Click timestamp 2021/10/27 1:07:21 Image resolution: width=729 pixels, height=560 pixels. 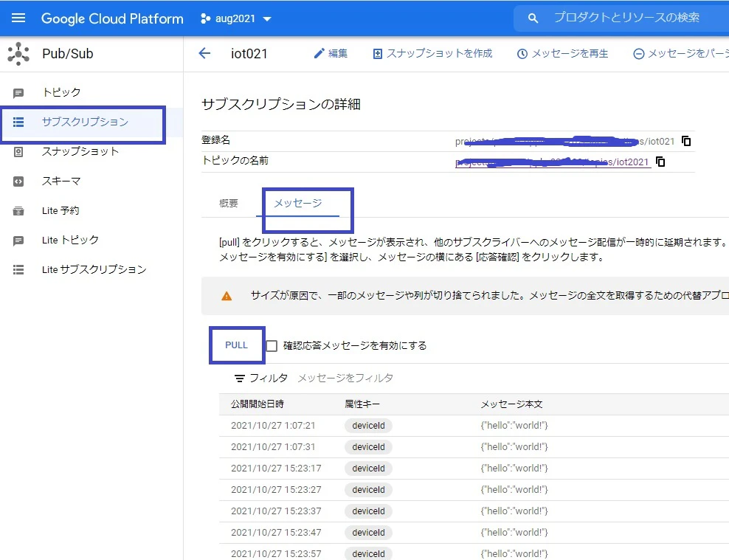click(x=273, y=426)
